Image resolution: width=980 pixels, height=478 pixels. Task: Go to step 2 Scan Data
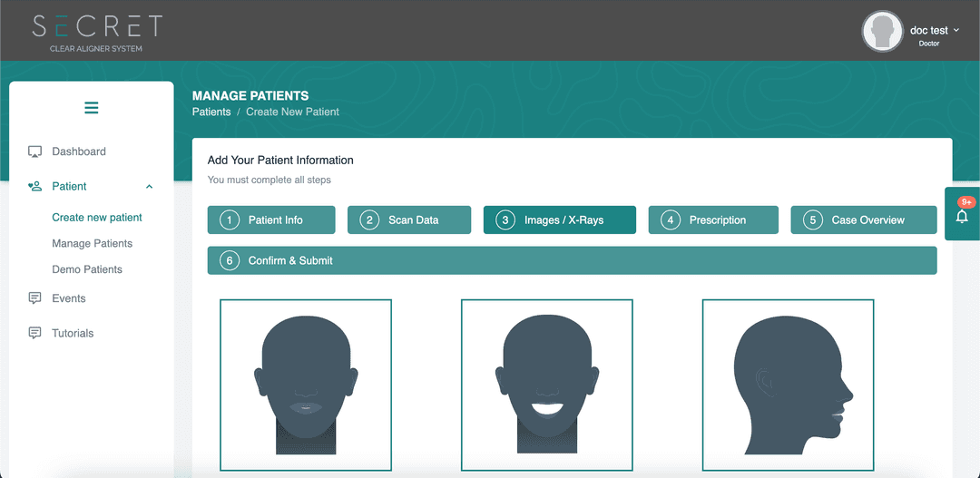tap(408, 219)
